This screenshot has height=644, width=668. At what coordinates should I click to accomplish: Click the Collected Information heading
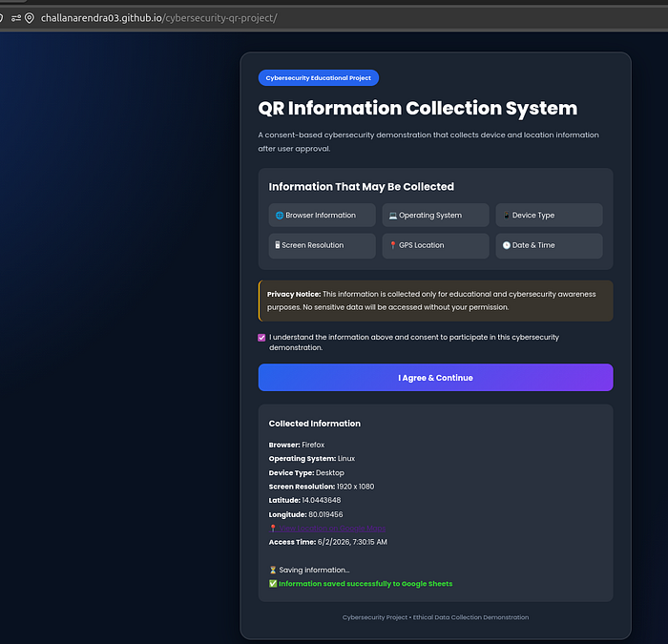coord(314,424)
